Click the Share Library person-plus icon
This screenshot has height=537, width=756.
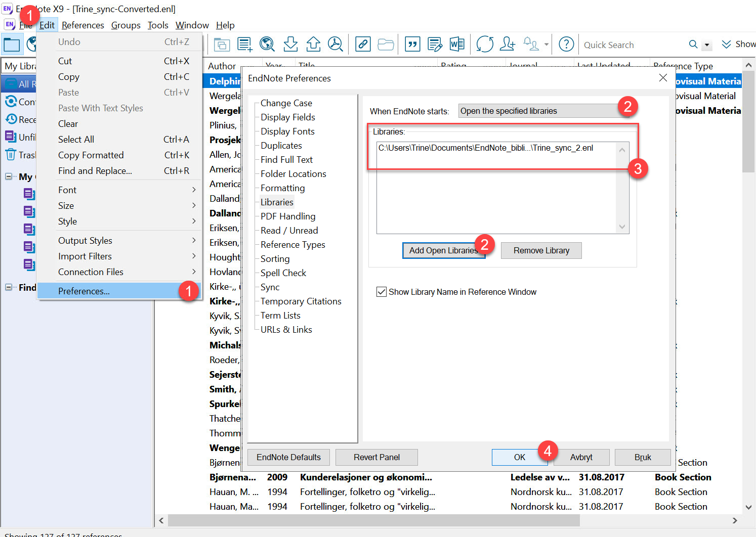507,44
